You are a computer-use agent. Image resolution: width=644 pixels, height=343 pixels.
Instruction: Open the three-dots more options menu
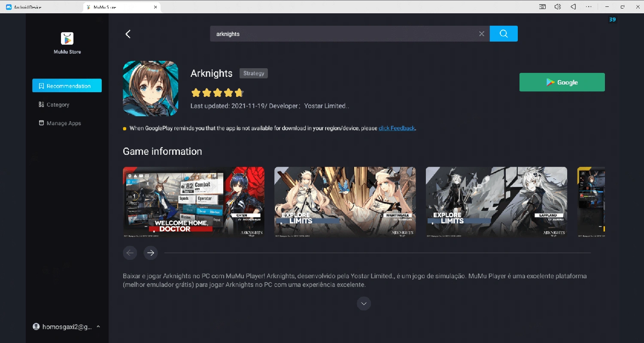point(589,7)
